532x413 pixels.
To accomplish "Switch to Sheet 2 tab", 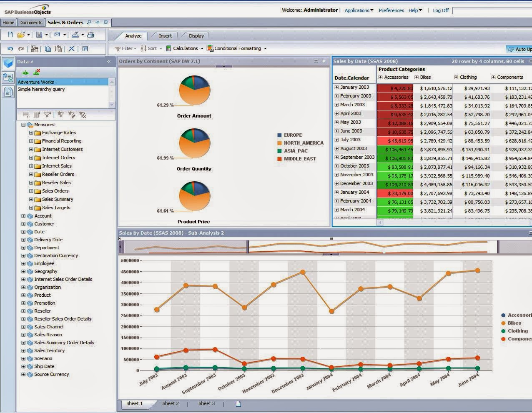I will [x=171, y=403].
